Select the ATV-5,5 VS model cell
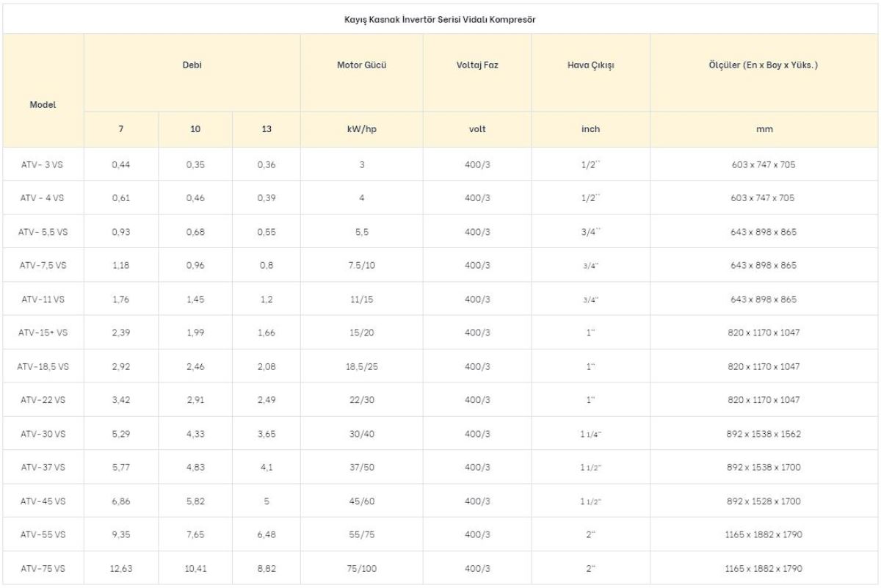 (x=43, y=232)
